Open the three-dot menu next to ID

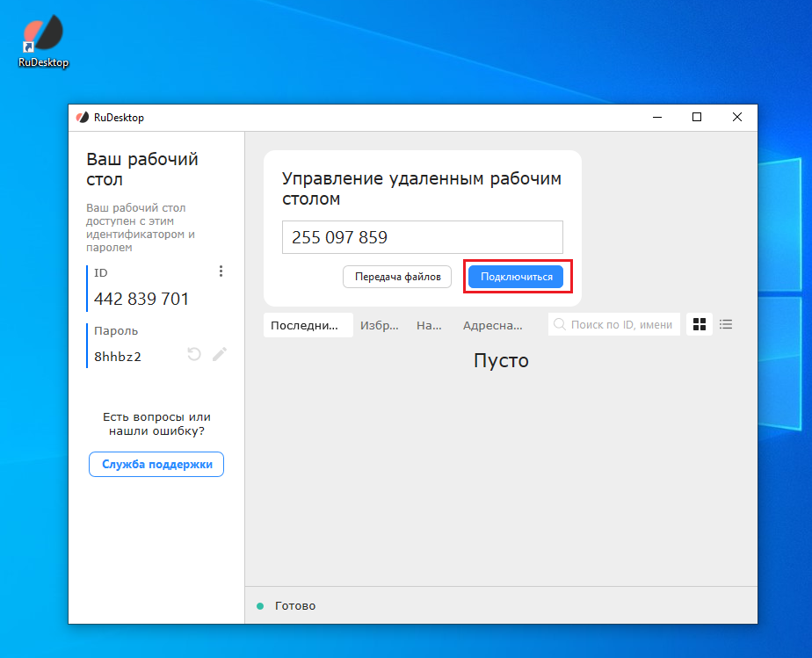[x=221, y=271]
